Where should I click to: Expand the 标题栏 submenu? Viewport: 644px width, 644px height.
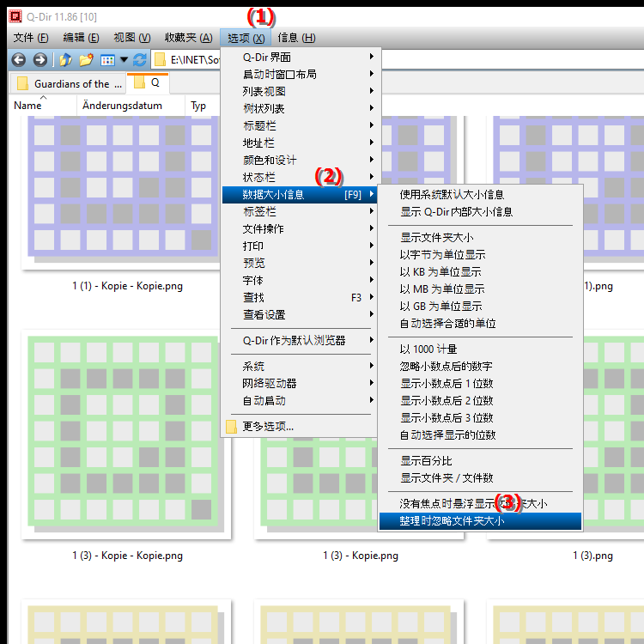point(300,125)
